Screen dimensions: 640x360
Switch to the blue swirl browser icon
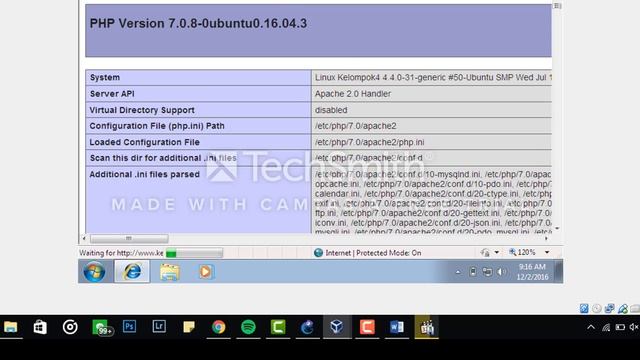tap(307, 327)
